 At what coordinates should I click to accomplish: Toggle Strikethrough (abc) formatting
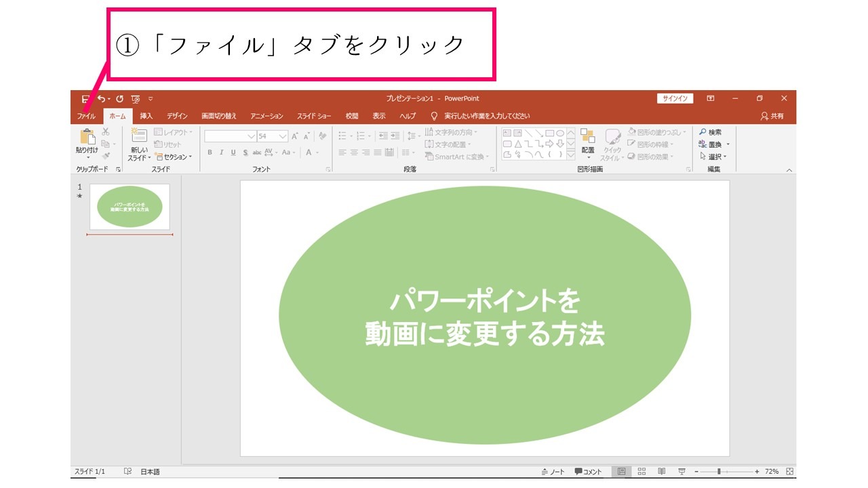[257, 152]
